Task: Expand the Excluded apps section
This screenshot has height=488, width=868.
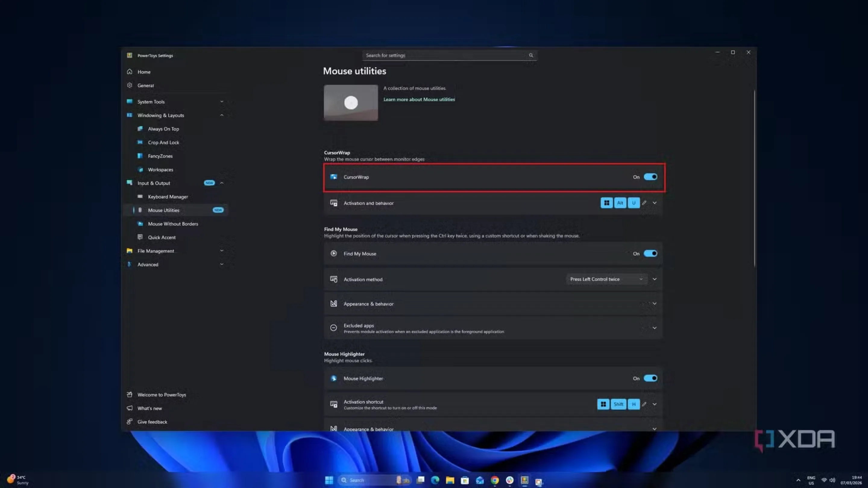Action: coord(654,328)
